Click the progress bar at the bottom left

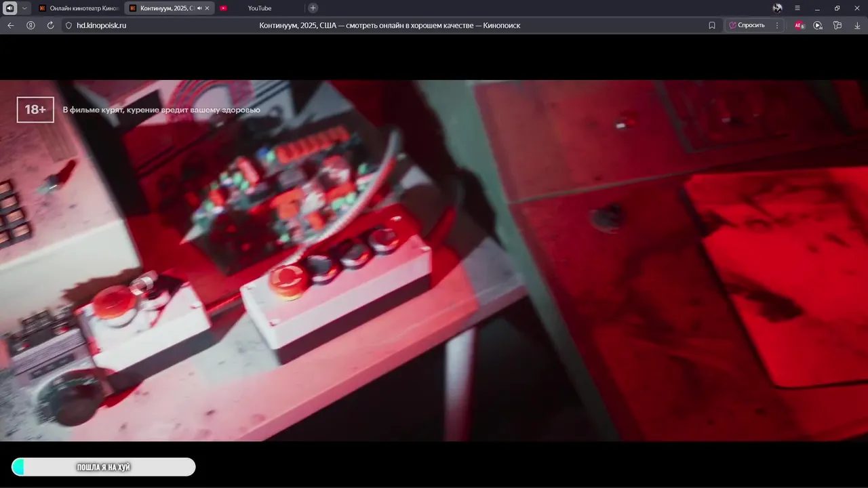103,467
